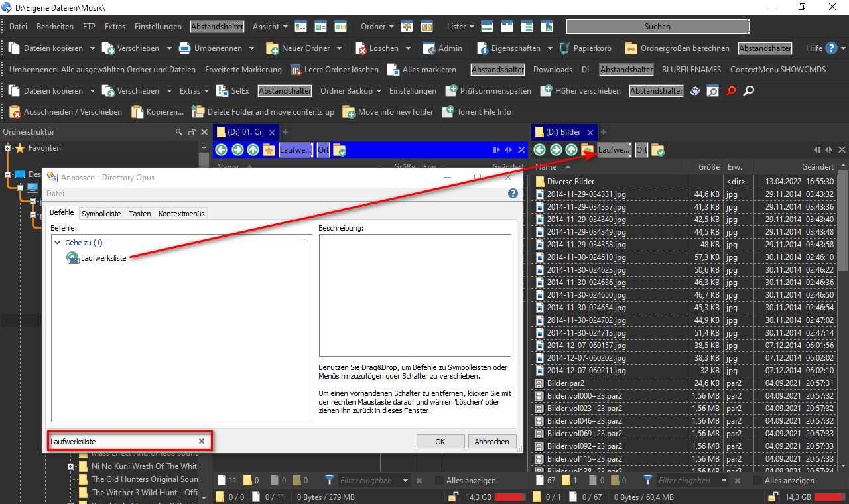This screenshot has height=504, width=849.
Task: Switch to the Kontextmenüs tab
Action: (182, 214)
